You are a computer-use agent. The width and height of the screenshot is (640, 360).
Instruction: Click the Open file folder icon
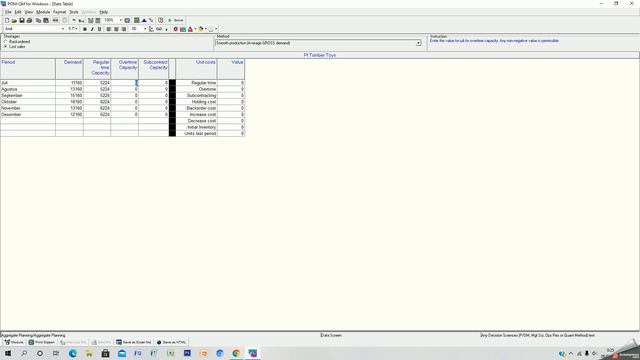(14, 20)
